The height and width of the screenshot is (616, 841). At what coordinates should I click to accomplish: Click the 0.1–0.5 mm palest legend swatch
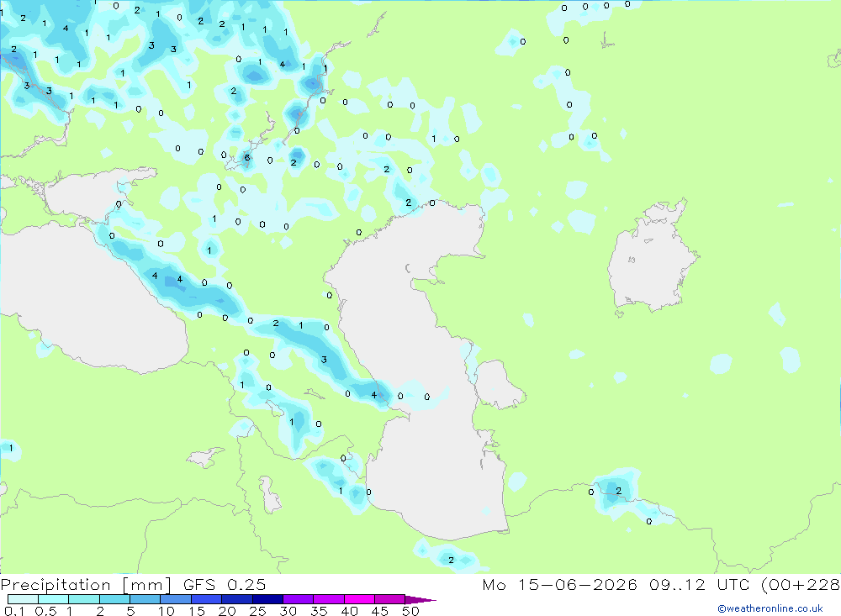pyautogui.click(x=23, y=599)
